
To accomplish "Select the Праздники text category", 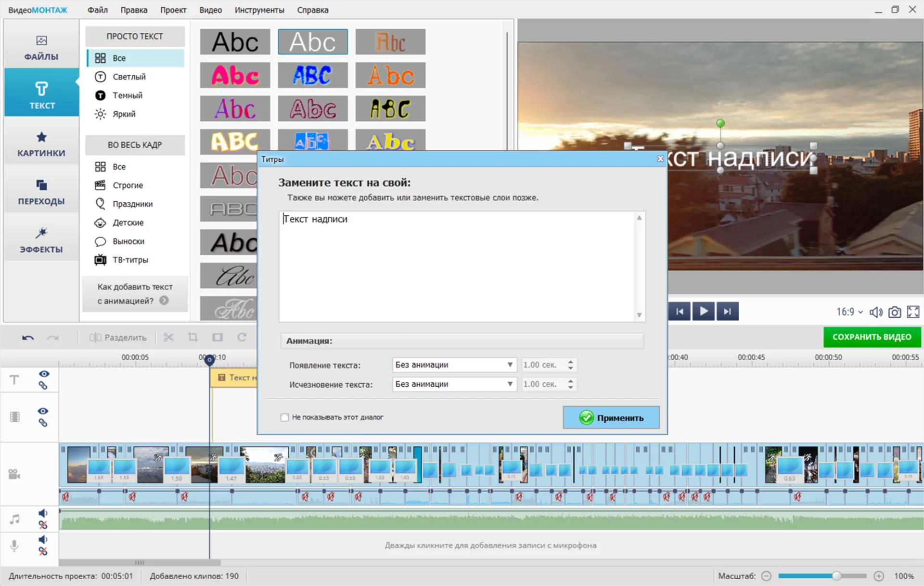I will [x=132, y=204].
